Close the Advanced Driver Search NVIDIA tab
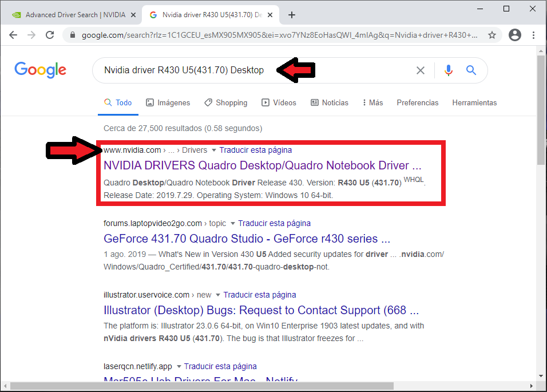 [x=133, y=15]
